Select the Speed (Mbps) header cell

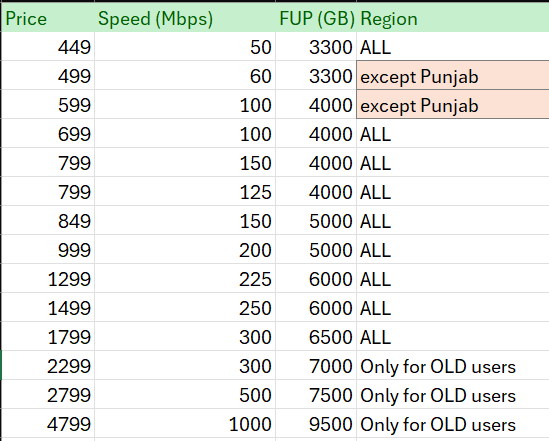pos(185,18)
